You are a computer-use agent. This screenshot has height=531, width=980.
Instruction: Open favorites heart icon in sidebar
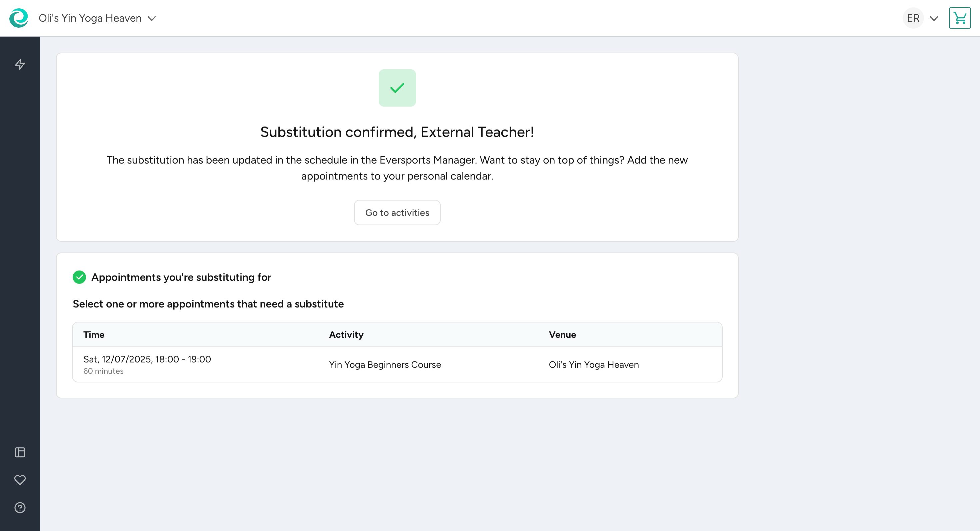click(20, 480)
